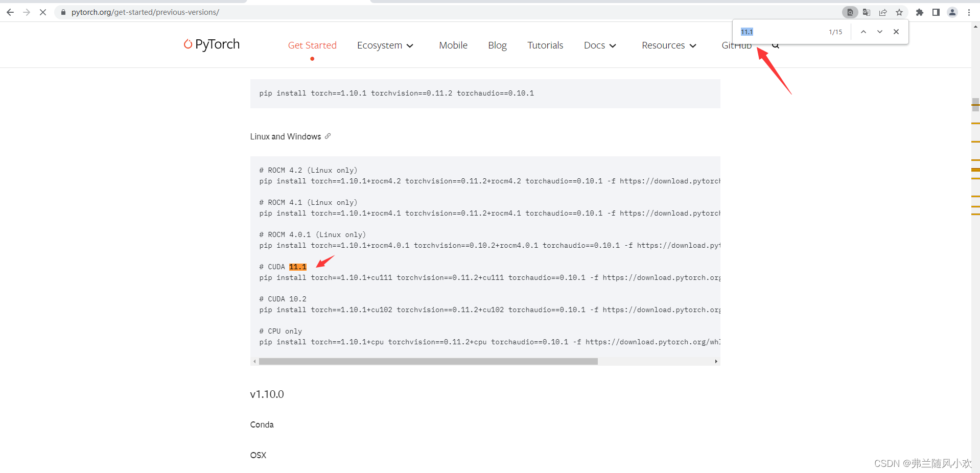Expand the Ecosystem dropdown
Image resolution: width=980 pixels, height=473 pixels.
(385, 45)
